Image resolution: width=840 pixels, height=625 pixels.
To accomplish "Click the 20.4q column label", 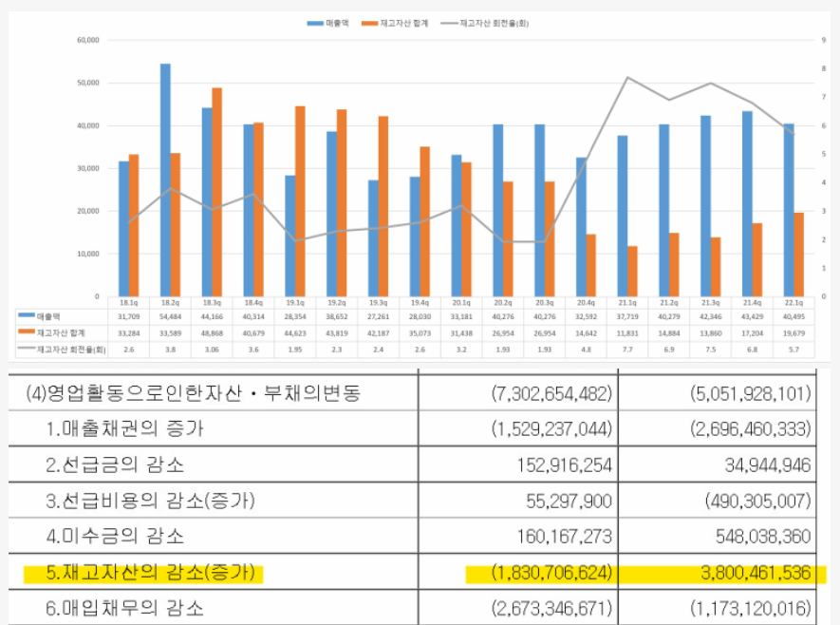I will coord(586,303).
